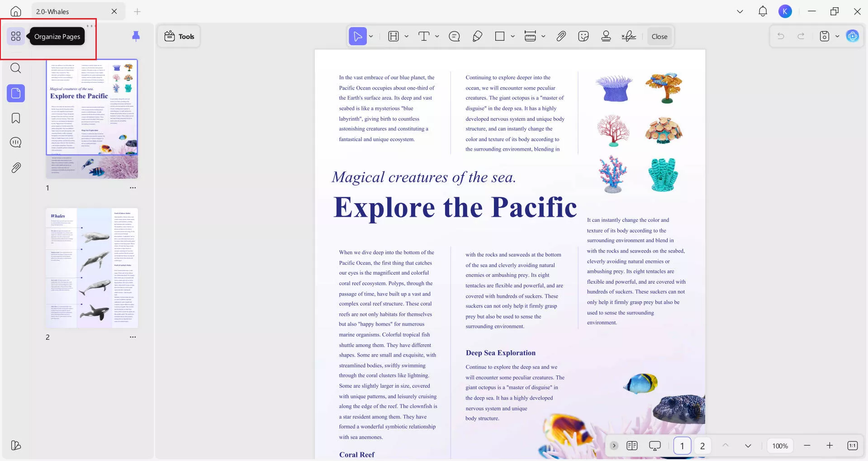Select the cursor selection tool
The height and width of the screenshot is (461, 868).
pos(357,36)
